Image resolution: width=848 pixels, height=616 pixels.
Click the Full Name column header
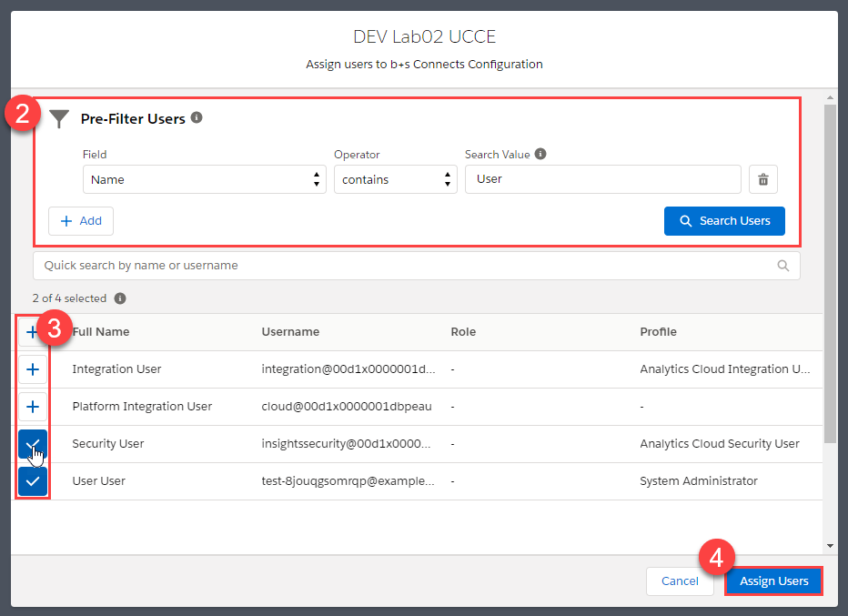(x=101, y=332)
